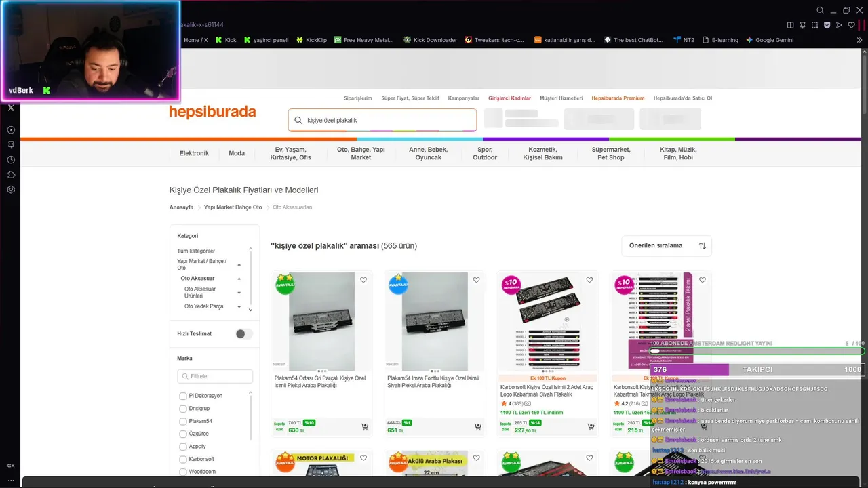The height and width of the screenshot is (488, 868).
Task: Favorite the Akülü Araba Plakası product
Action: (x=477, y=458)
